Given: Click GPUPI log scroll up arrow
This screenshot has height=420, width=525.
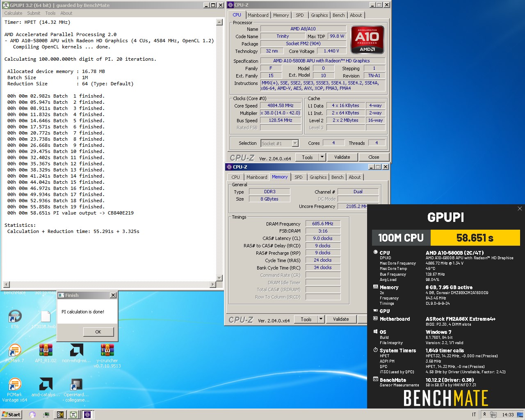Looking at the screenshot, I should (x=219, y=22).
